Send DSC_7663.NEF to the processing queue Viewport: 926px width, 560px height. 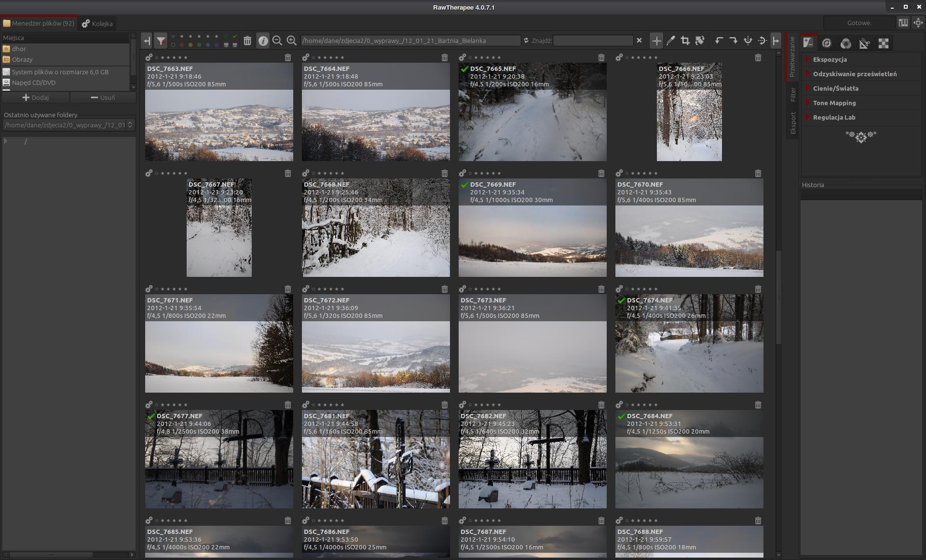click(149, 57)
